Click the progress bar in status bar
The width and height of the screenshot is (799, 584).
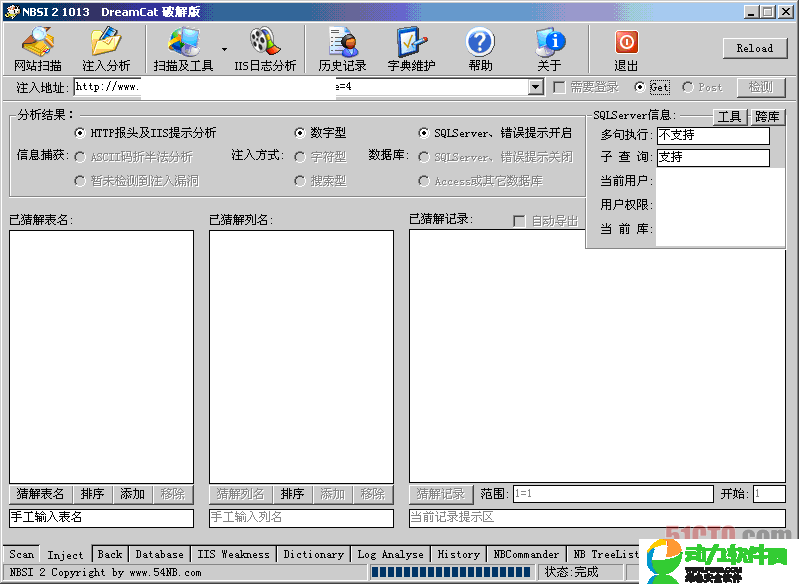pyautogui.click(x=452, y=572)
